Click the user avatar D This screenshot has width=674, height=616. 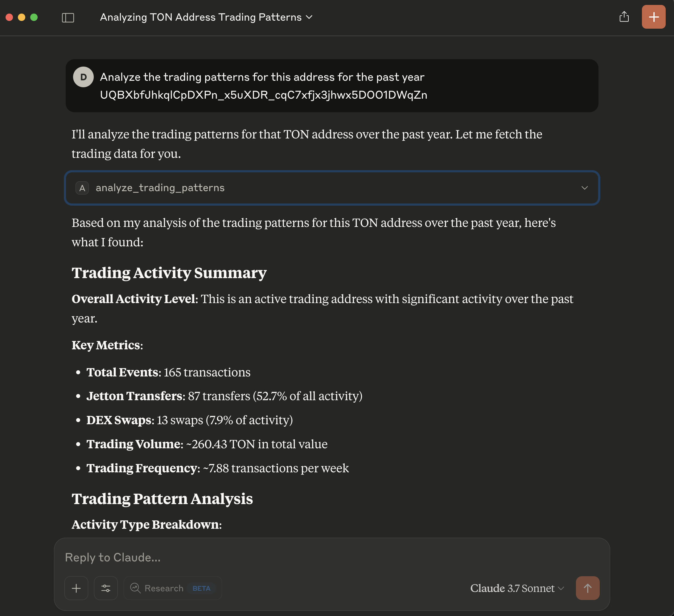pos(83,77)
